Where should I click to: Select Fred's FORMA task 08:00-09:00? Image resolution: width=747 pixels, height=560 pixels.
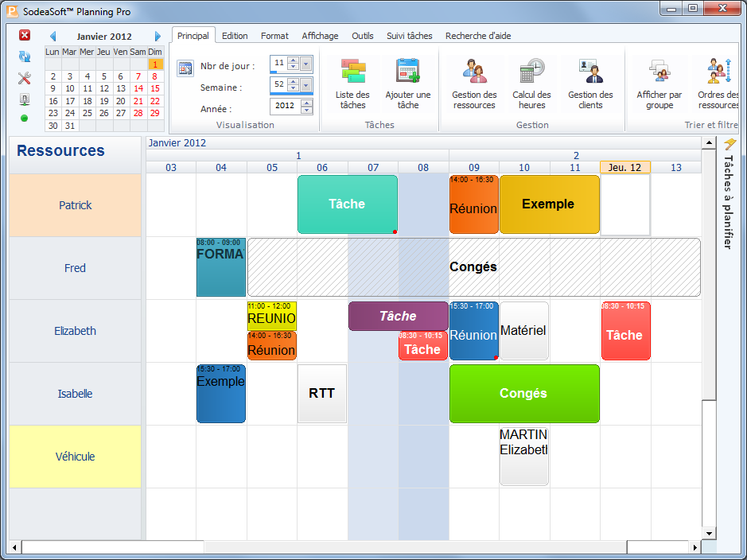point(221,267)
